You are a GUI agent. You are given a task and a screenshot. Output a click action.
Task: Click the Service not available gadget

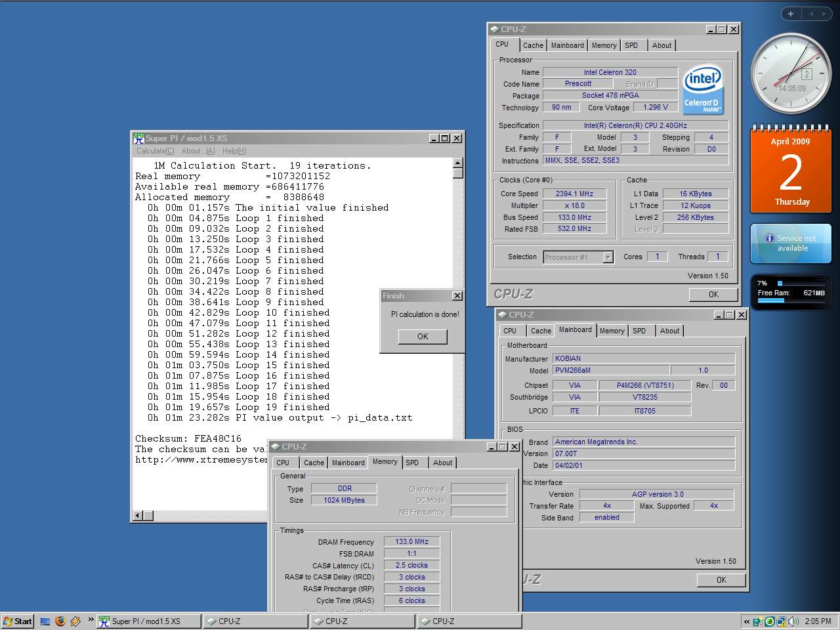pos(791,243)
